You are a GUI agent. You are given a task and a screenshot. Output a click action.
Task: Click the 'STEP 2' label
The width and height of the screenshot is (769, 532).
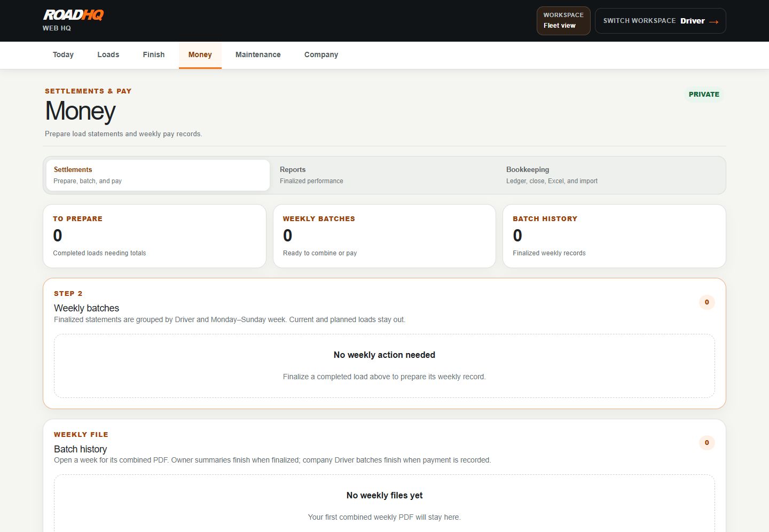click(68, 294)
